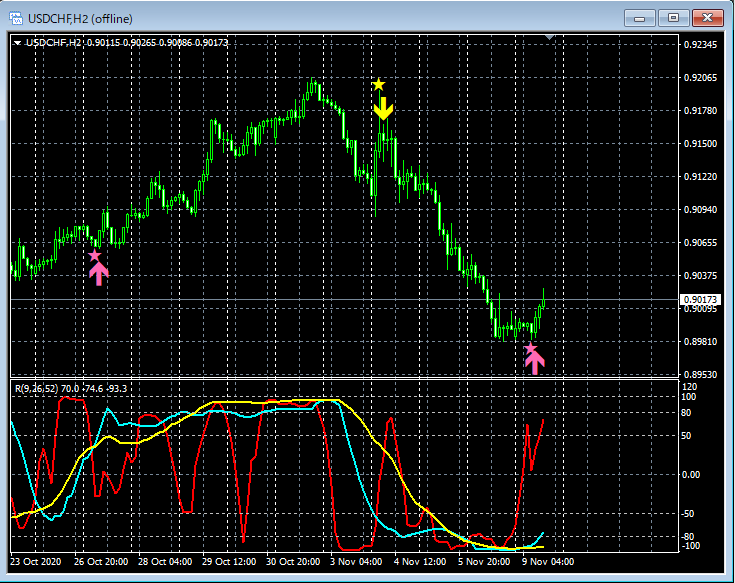Click the chart shift marker triangle at top
This screenshot has height=583, width=735.
click(x=550, y=37)
